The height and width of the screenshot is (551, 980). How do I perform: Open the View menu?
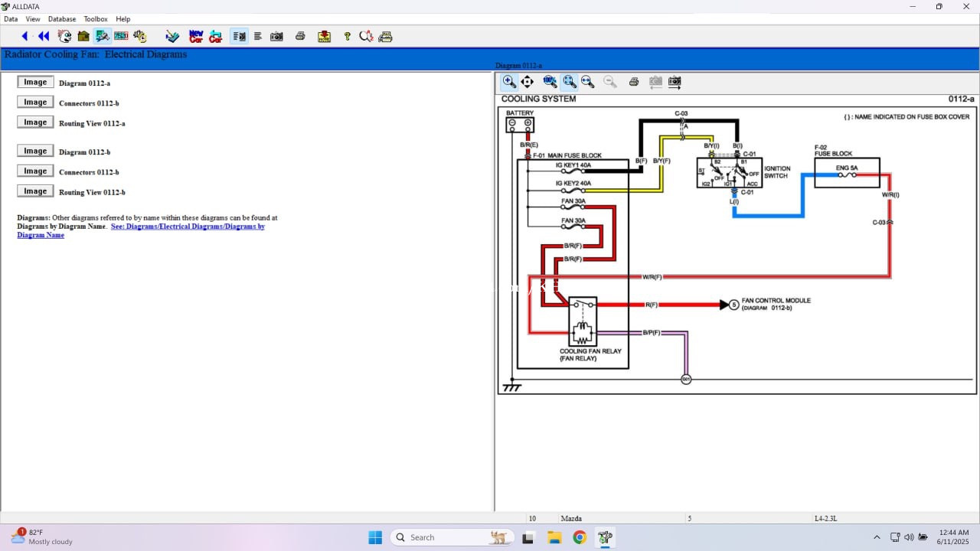coord(33,18)
